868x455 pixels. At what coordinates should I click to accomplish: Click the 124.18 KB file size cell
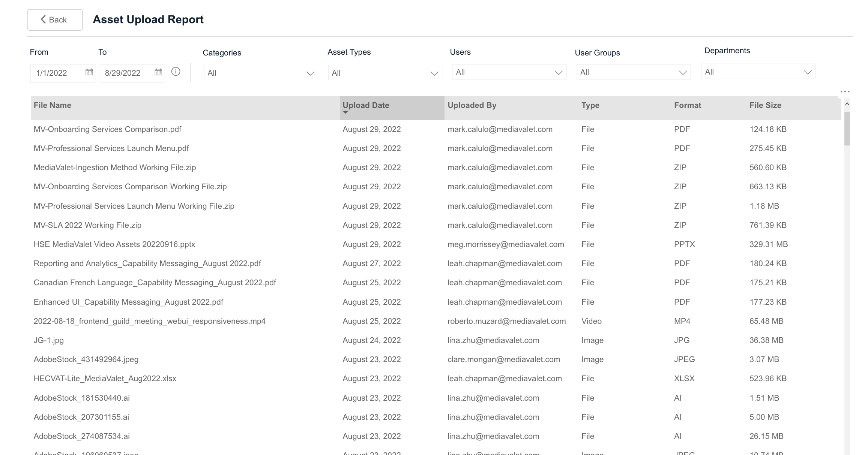pos(768,129)
